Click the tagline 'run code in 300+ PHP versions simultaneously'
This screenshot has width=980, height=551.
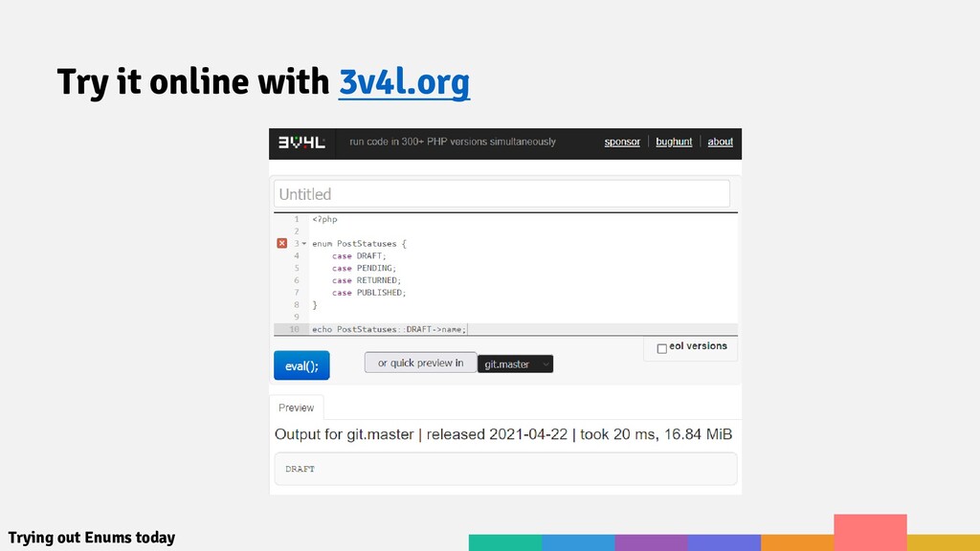coord(453,142)
